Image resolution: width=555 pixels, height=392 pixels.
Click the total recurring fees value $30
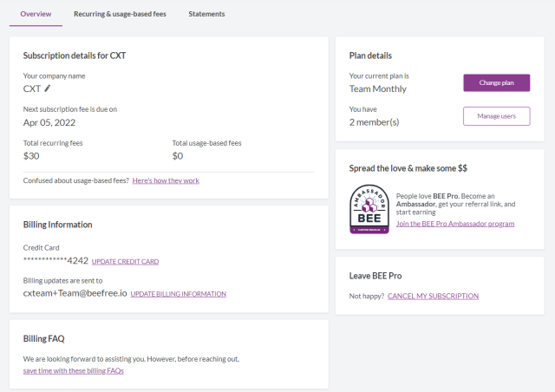(31, 156)
